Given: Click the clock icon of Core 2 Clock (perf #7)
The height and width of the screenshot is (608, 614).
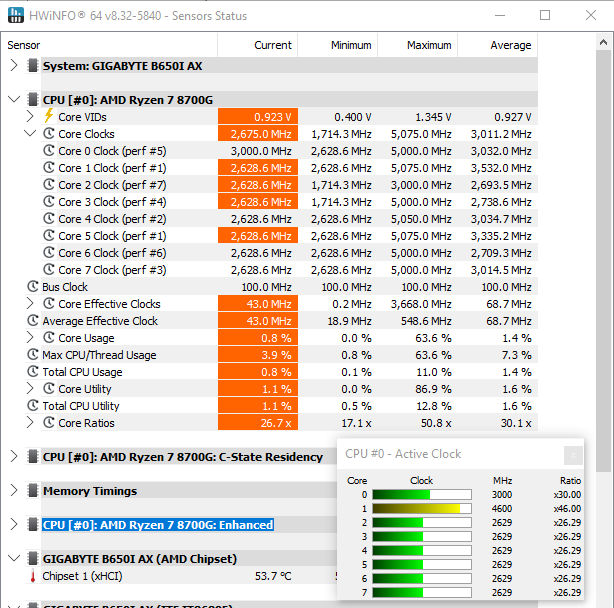Looking at the screenshot, I should 49,184.
